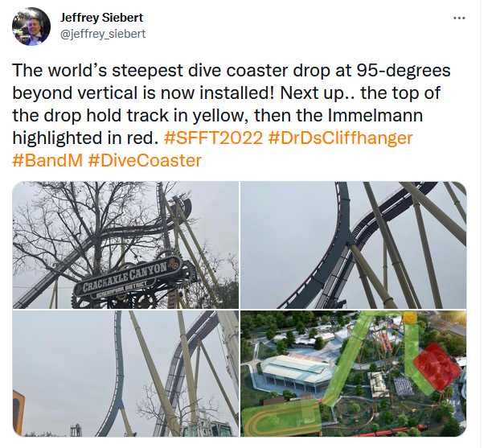
Task: Visit the @jeffrey_siebert handle
Action: click(x=103, y=34)
